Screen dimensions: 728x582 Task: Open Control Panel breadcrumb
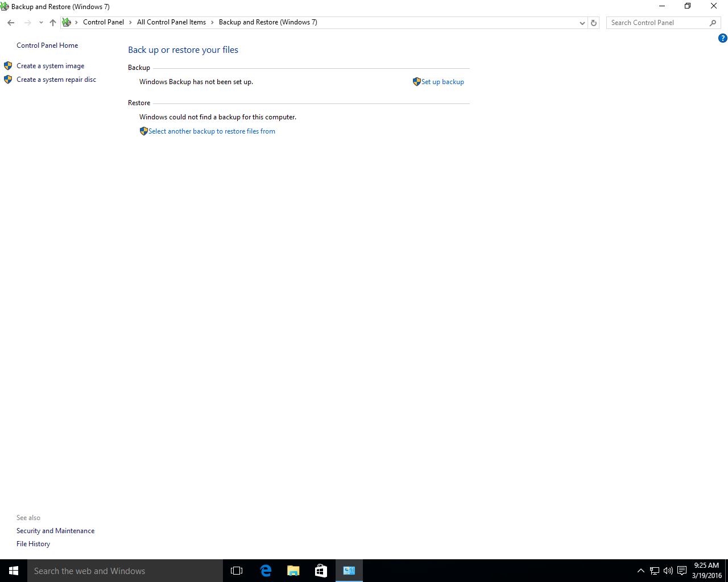pyautogui.click(x=104, y=22)
